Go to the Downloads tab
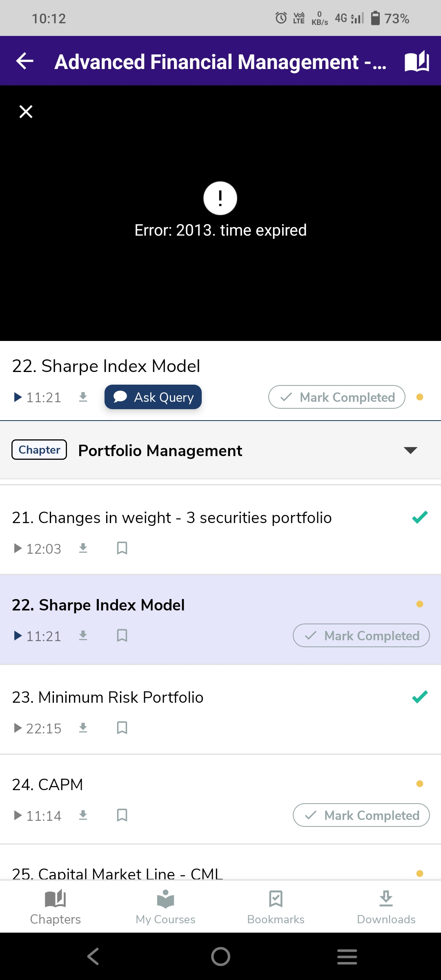441x980 pixels. (386, 907)
